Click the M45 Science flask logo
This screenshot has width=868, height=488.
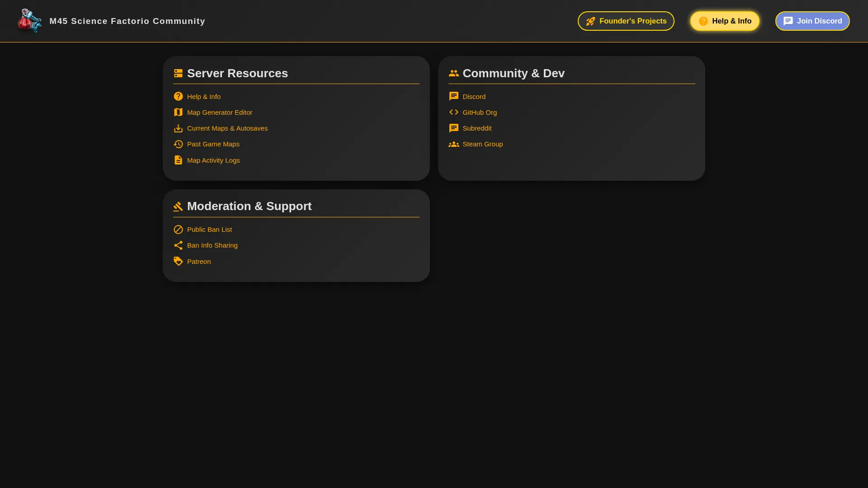29,21
